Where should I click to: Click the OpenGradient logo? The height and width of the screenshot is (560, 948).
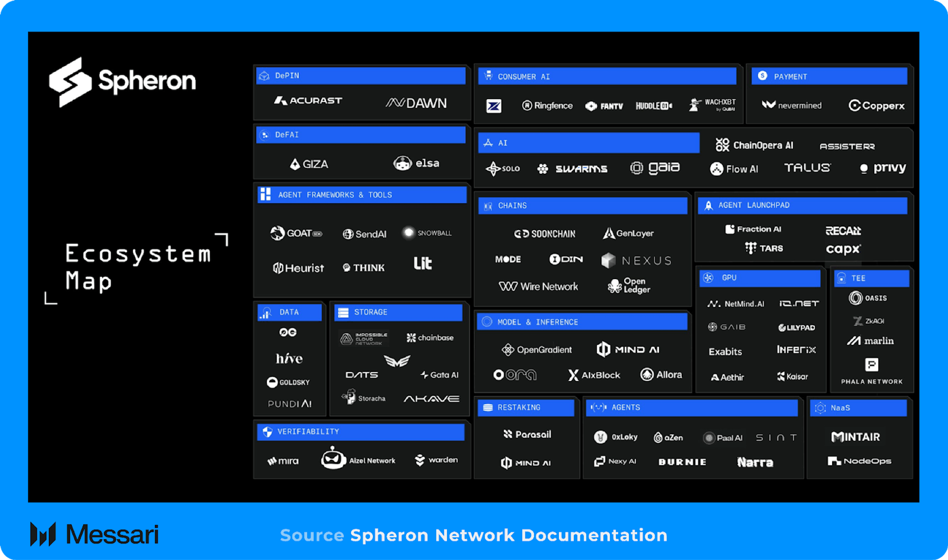(x=536, y=350)
